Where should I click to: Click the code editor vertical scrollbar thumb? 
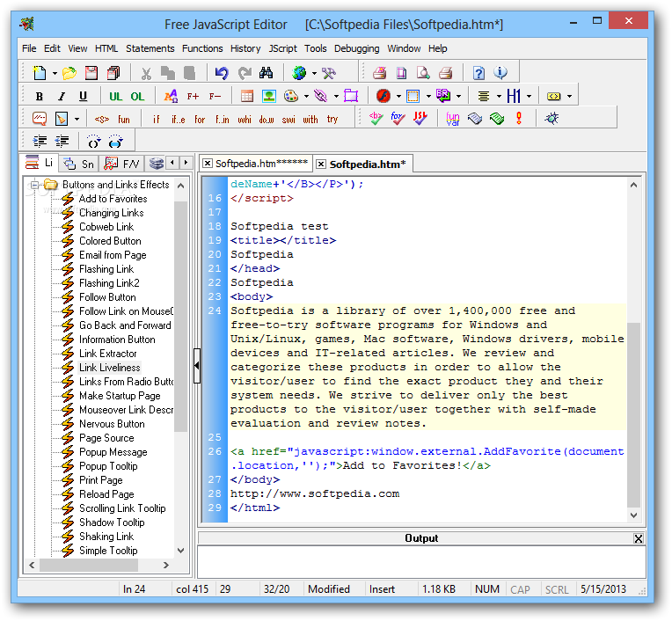coord(633,414)
